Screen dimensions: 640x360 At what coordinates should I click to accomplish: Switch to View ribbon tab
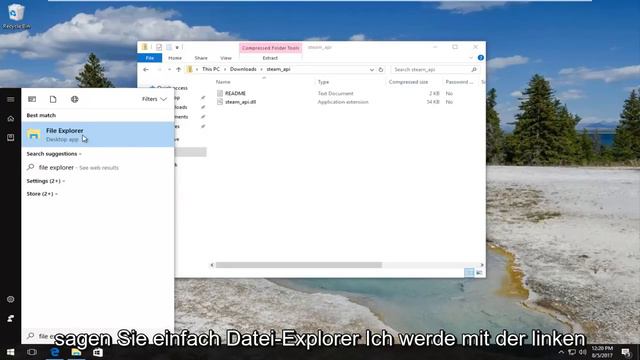point(226,58)
